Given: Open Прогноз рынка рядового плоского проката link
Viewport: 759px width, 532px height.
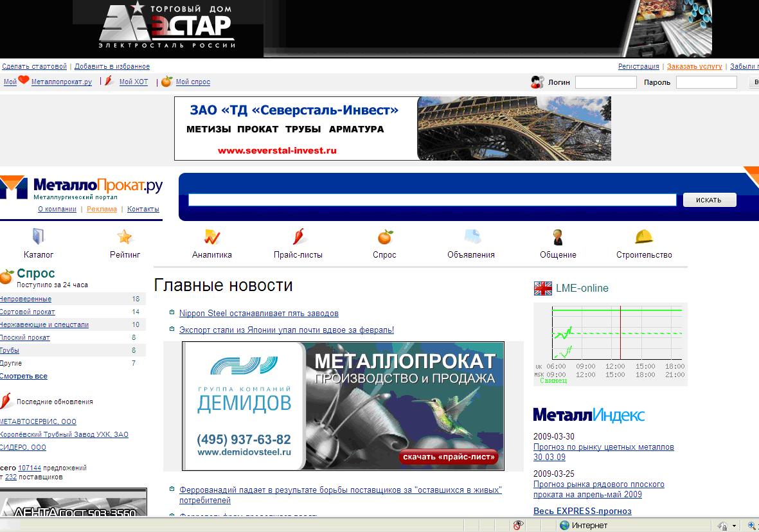Looking at the screenshot, I should tap(599, 490).
